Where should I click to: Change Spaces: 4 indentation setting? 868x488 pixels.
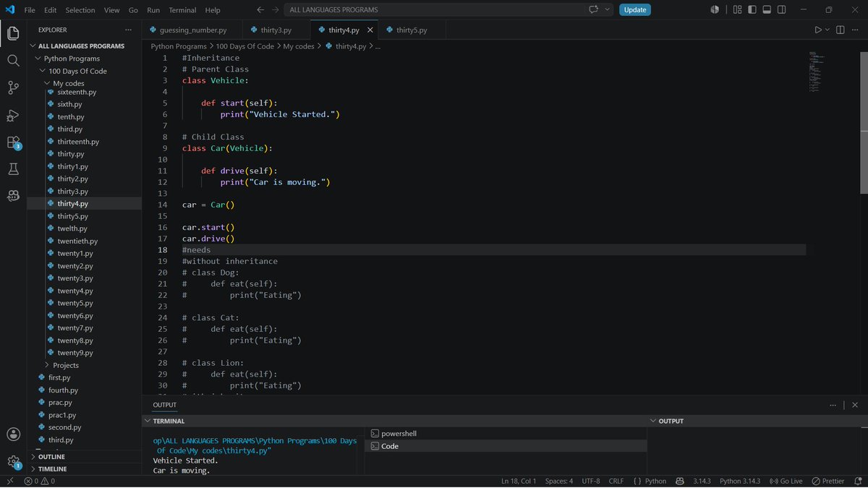click(559, 481)
